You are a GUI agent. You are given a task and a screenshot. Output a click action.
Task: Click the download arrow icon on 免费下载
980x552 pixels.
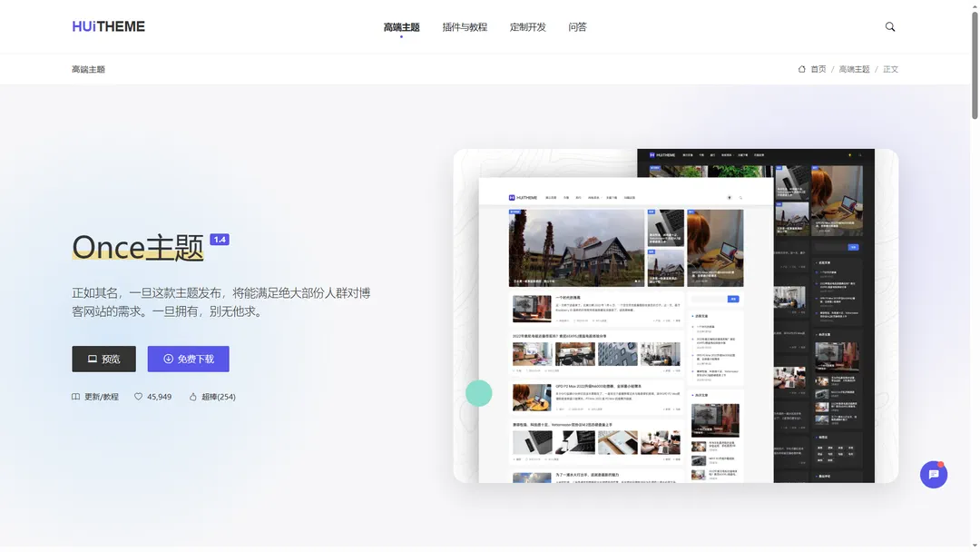[x=168, y=359]
